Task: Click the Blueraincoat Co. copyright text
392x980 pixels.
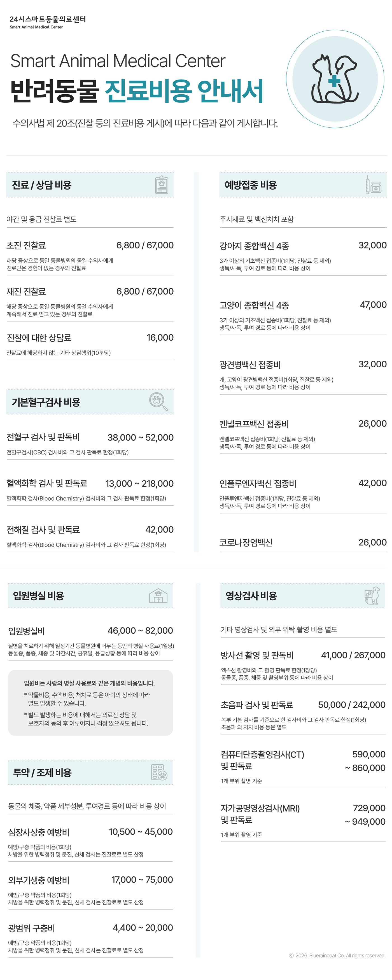Action: point(337,955)
